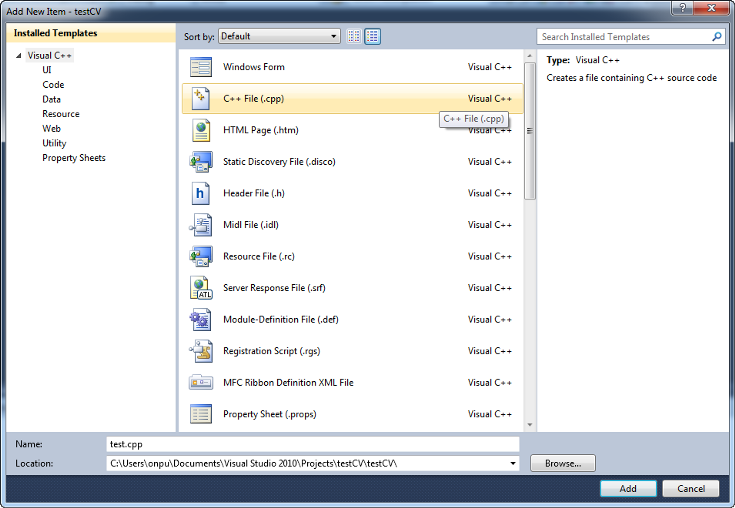Select the Data category
Screen dimensions: 735x508
51,99
